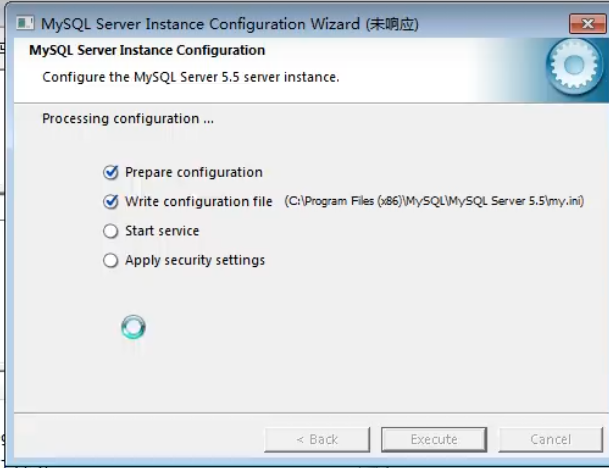
Task: Click the Write configuration file label text
Action: coord(198,201)
